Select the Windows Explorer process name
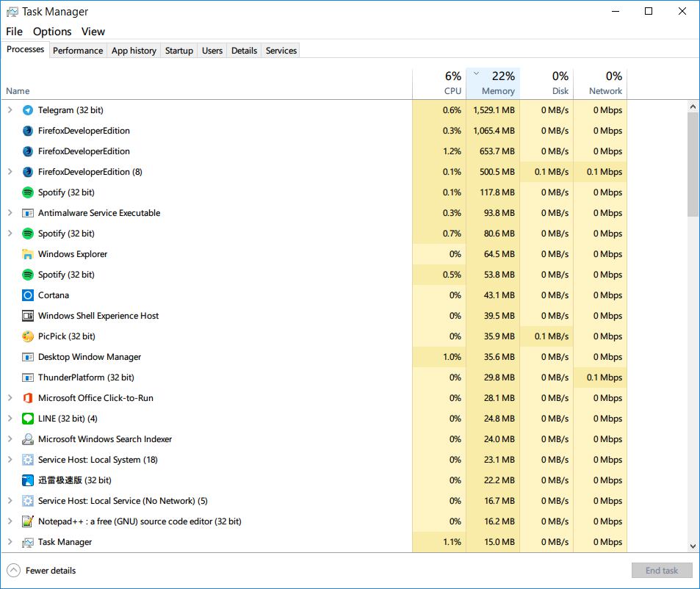 point(73,254)
